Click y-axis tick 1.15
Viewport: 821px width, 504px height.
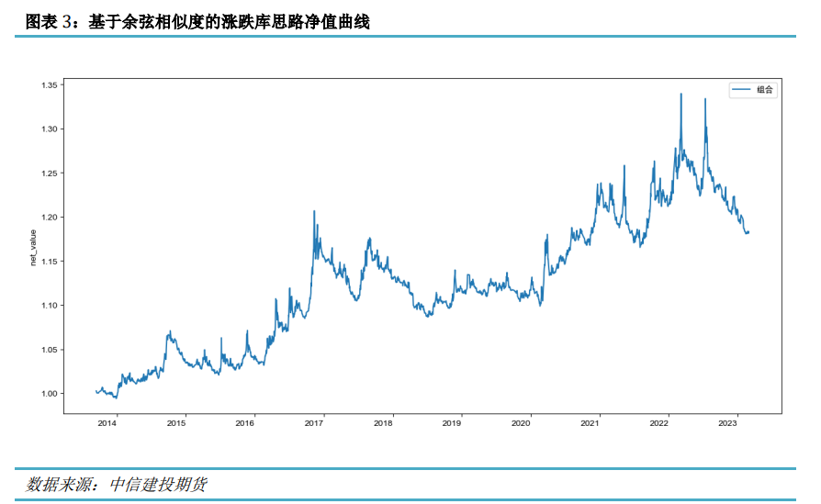(x=50, y=261)
